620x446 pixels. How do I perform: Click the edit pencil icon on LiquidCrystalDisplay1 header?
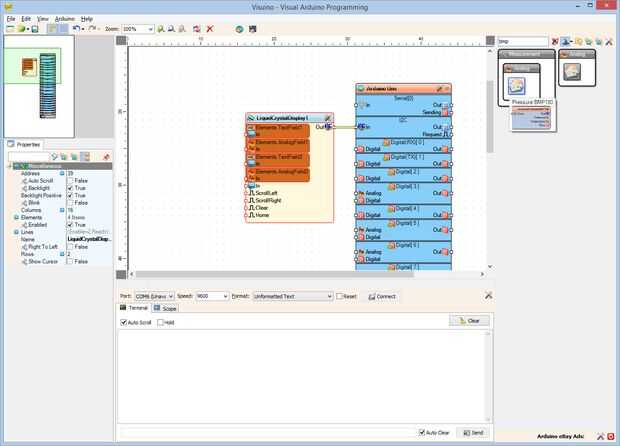pos(327,118)
